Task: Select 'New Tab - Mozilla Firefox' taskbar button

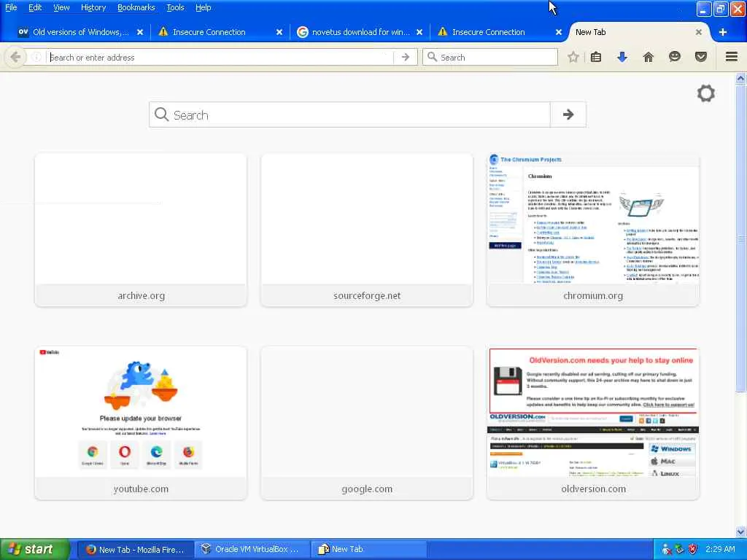Action: 135,550
